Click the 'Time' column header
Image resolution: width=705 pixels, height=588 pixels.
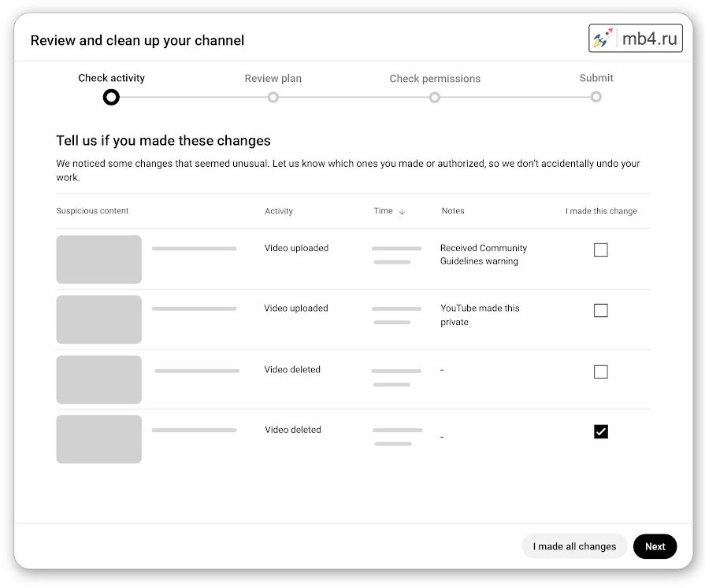click(x=383, y=211)
